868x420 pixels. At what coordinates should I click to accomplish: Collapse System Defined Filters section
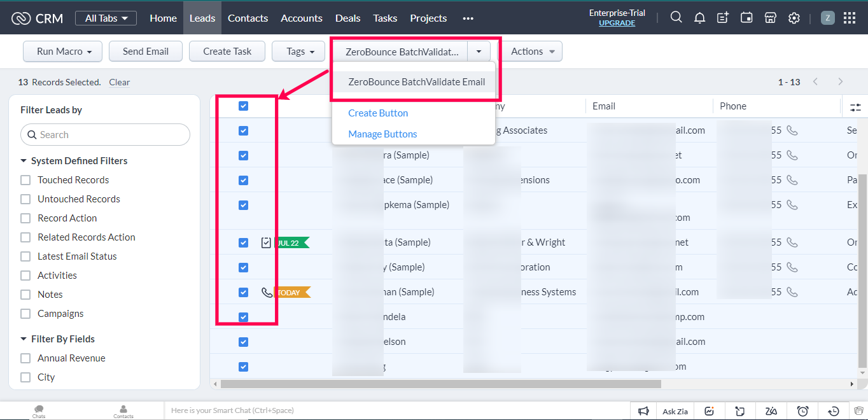click(24, 161)
